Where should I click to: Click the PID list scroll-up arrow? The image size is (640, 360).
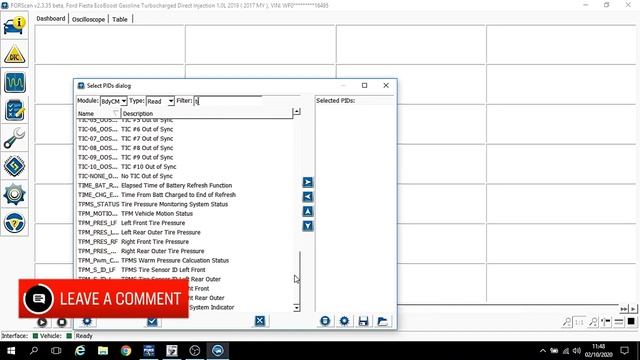point(297,111)
